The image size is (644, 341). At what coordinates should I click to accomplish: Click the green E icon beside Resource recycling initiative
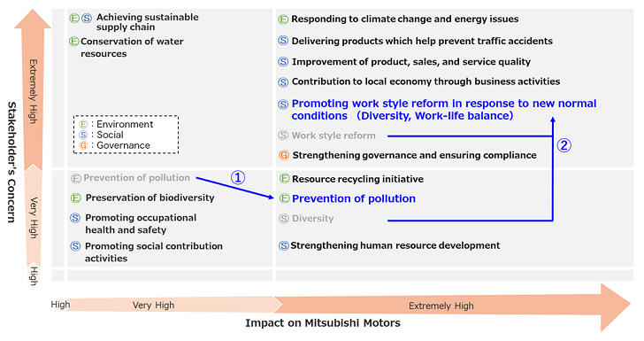pos(284,179)
